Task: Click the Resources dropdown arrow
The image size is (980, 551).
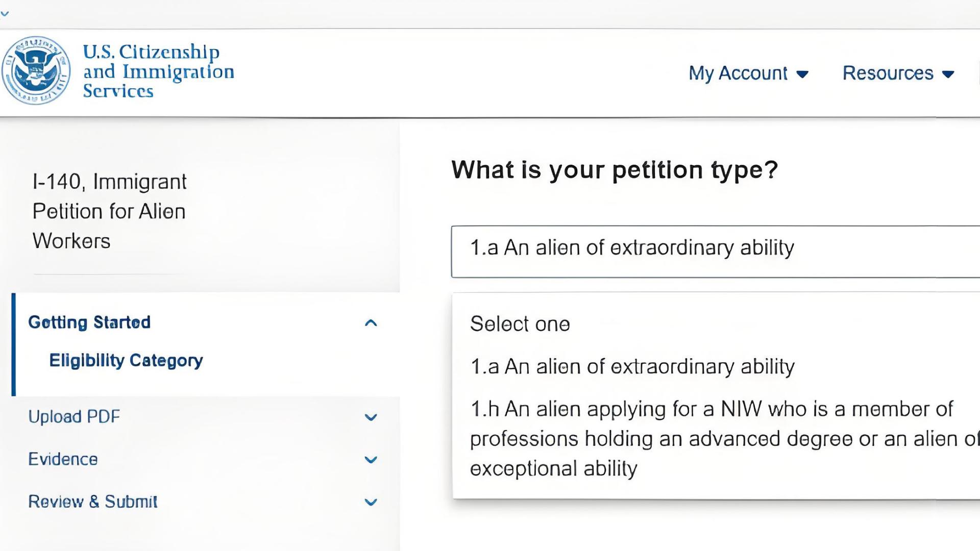Action: coord(948,74)
